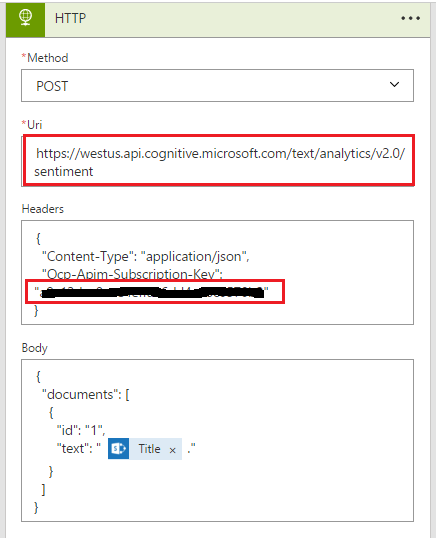436x538 pixels.
Task: Click the "id": "1" line in Body
Action: click(x=81, y=430)
